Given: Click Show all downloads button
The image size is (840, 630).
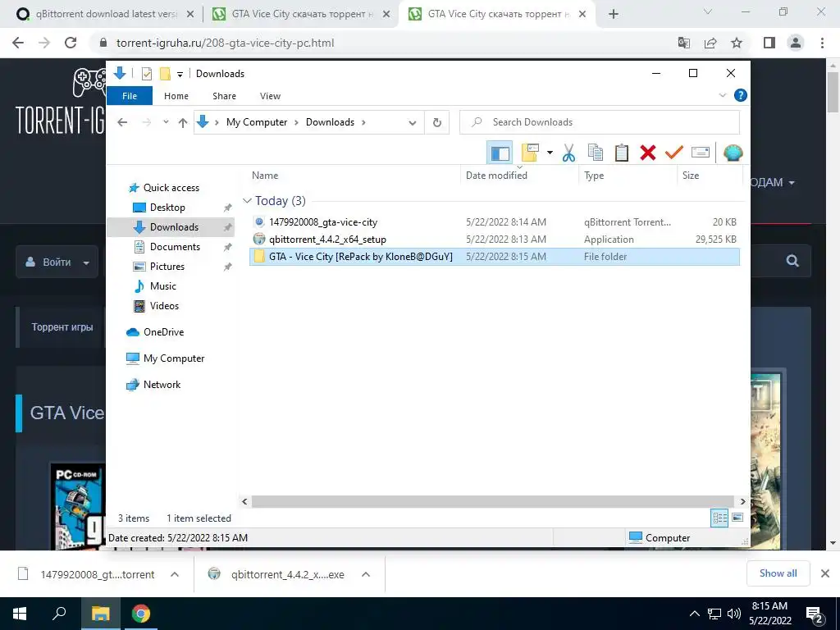Looking at the screenshot, I should click(778, 573).
